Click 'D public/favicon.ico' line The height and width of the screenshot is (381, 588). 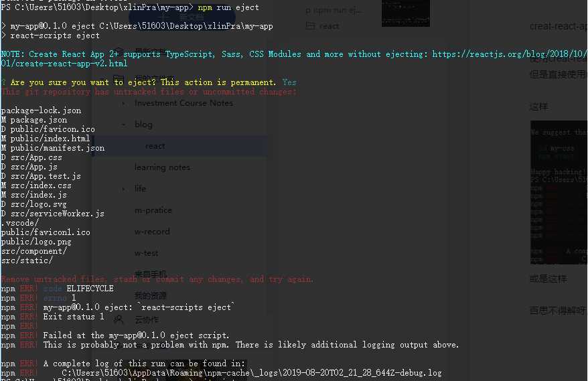48,129
